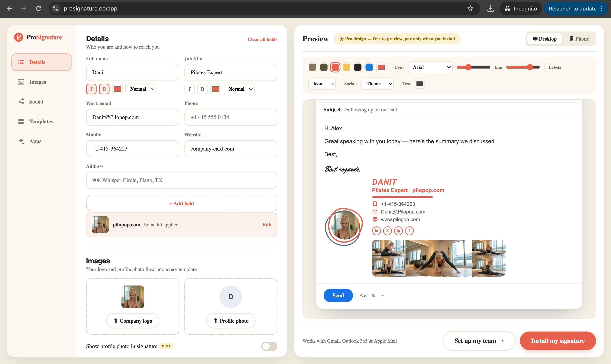Toggle italic for the Full name field
611x364 pixels.
coord(91,89)
